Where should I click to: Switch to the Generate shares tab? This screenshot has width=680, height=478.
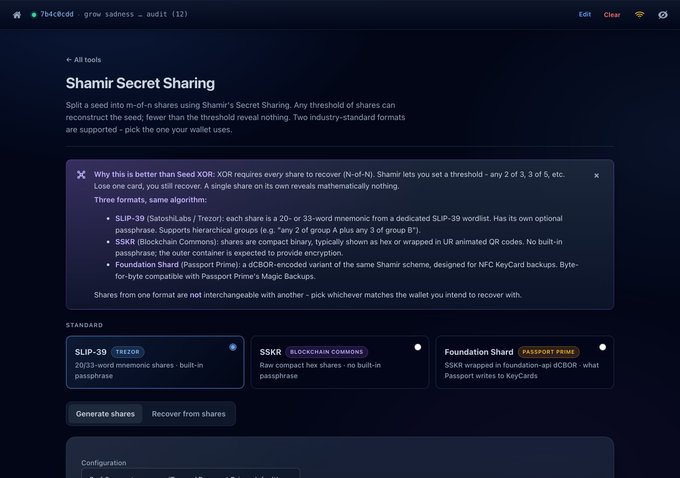(x=105, y=414)
